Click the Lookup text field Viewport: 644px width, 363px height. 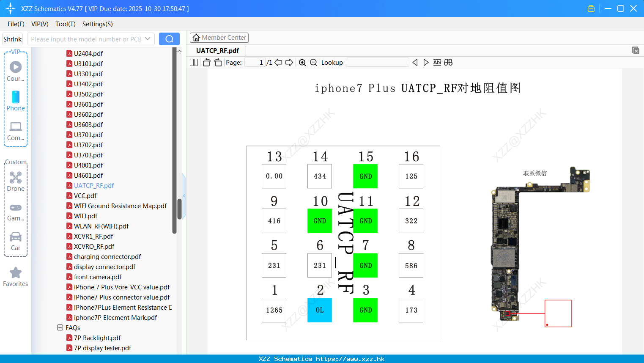click(x=377, y=62)
